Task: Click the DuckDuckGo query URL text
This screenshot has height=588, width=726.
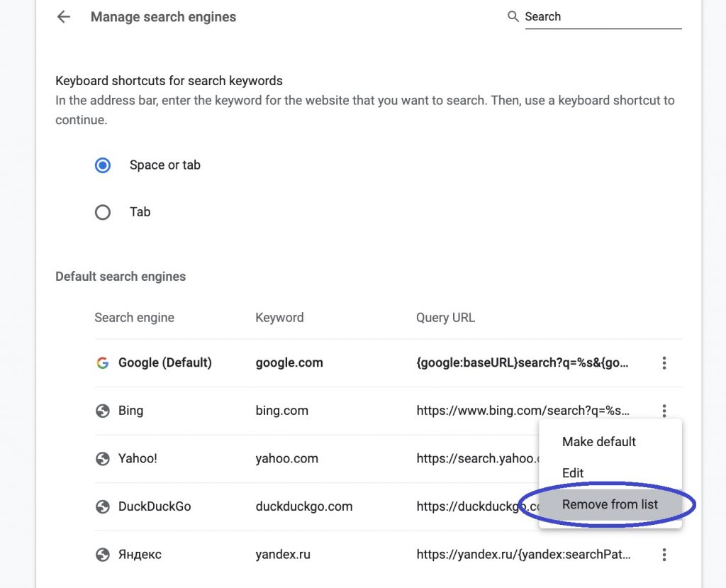Action: [478, 506]
